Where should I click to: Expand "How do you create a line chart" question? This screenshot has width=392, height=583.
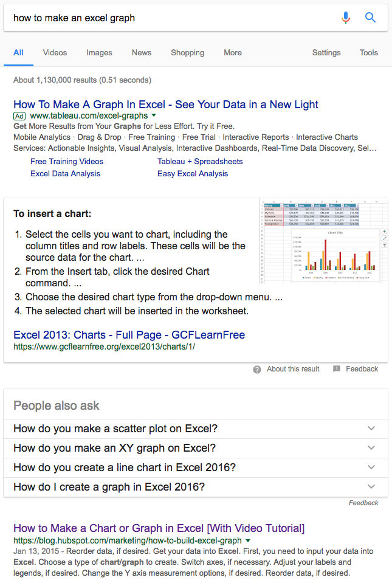(371, 467)
